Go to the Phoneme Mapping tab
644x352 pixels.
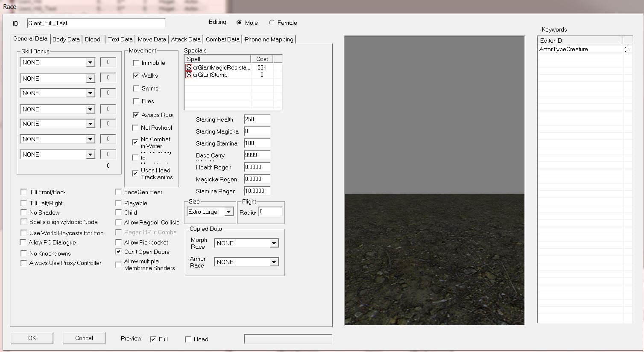click(x=269, y=39)
